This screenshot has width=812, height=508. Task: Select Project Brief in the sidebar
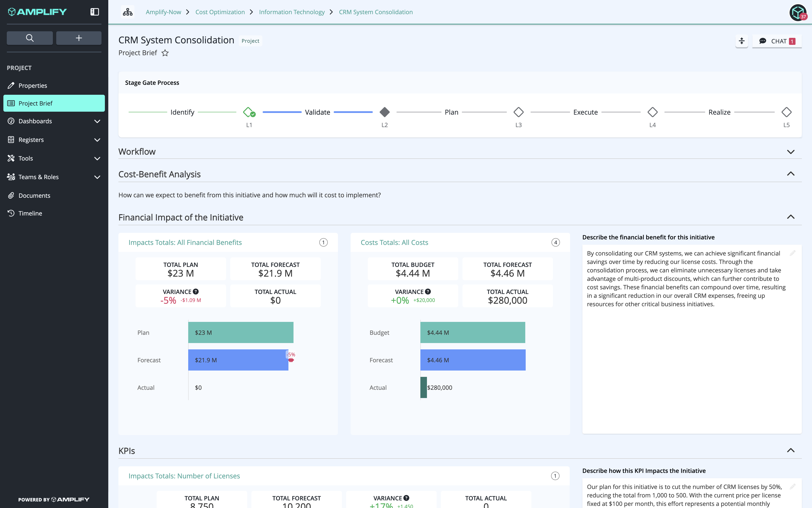coord(54,103)
